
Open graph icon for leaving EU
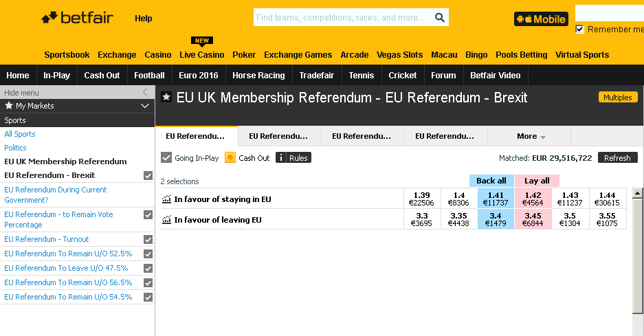tap(166, 220)
